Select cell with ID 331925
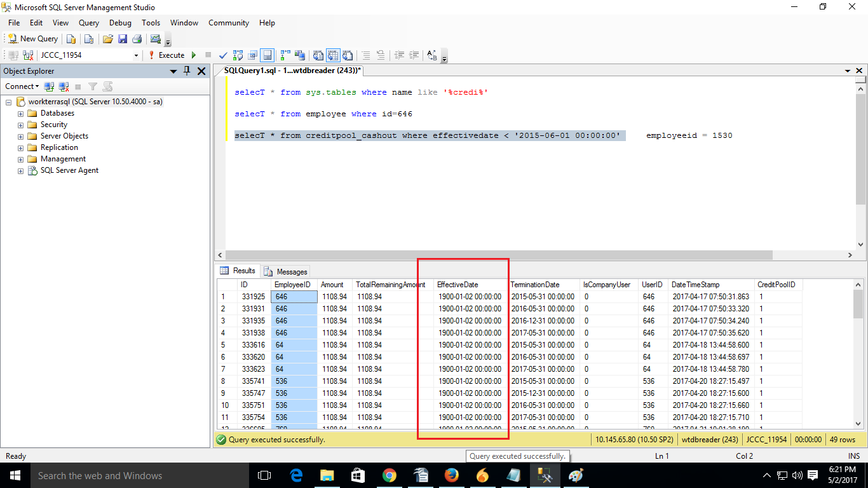The image size is (868, 488). 254,297
